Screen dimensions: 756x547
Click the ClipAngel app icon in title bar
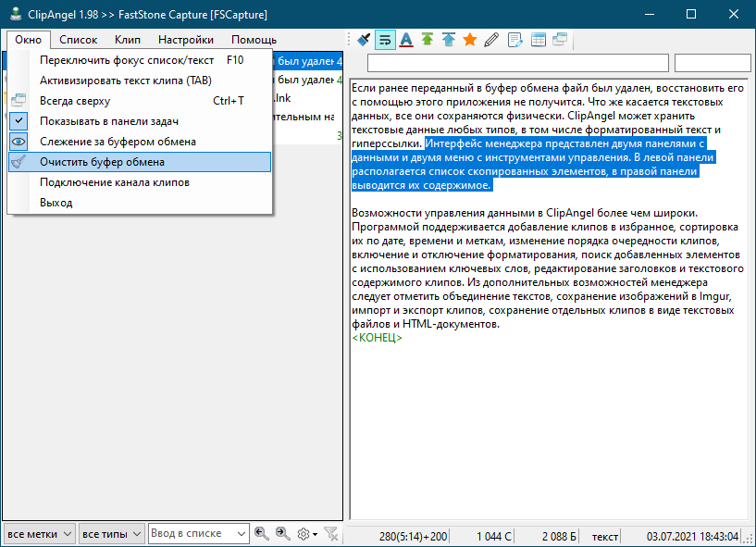tap(16, 14)
